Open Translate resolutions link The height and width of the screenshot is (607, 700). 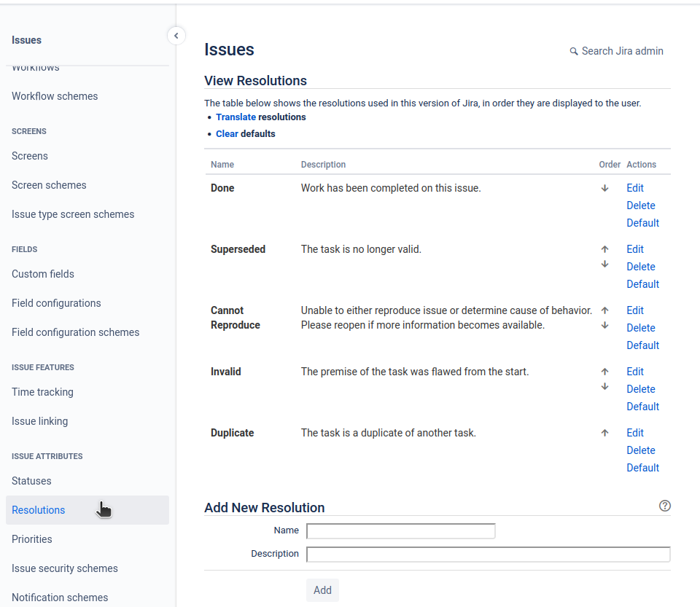(x=236, y=117)
